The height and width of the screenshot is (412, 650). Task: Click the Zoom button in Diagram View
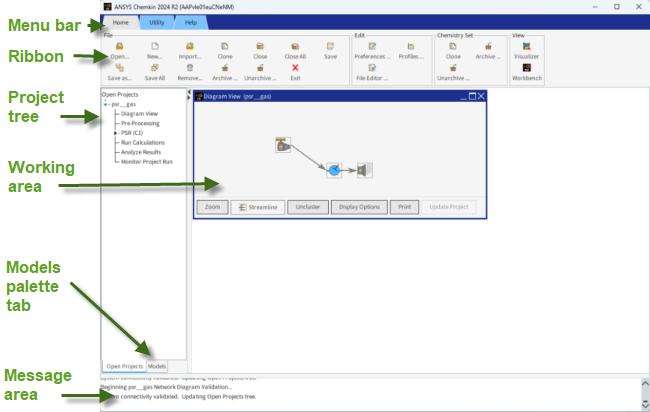212,207
